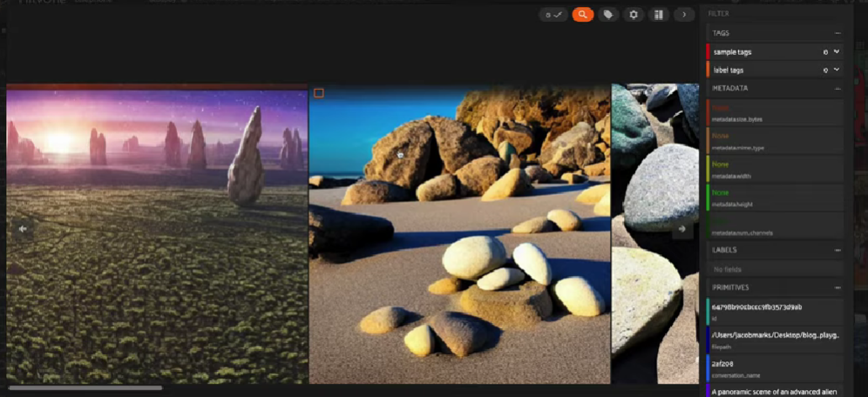Screen dimensions: 868x397
Task: Click the right chevron button in toolbar
Action: click(x=683, y=15)
